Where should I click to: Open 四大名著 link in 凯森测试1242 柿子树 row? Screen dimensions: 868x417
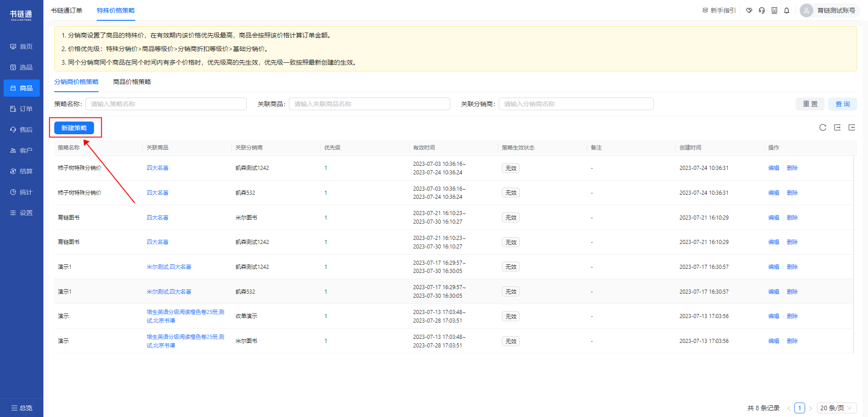click(157, 168)
